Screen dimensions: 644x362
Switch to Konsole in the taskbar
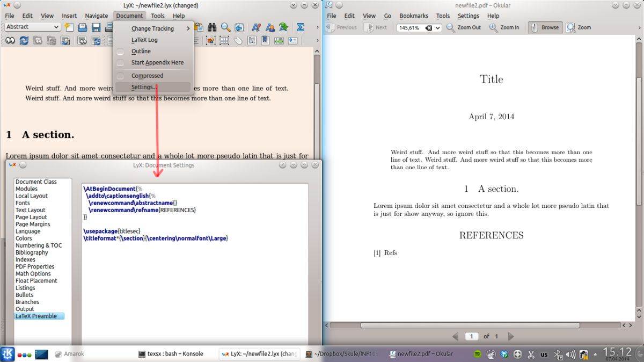(x=171, y=354)
